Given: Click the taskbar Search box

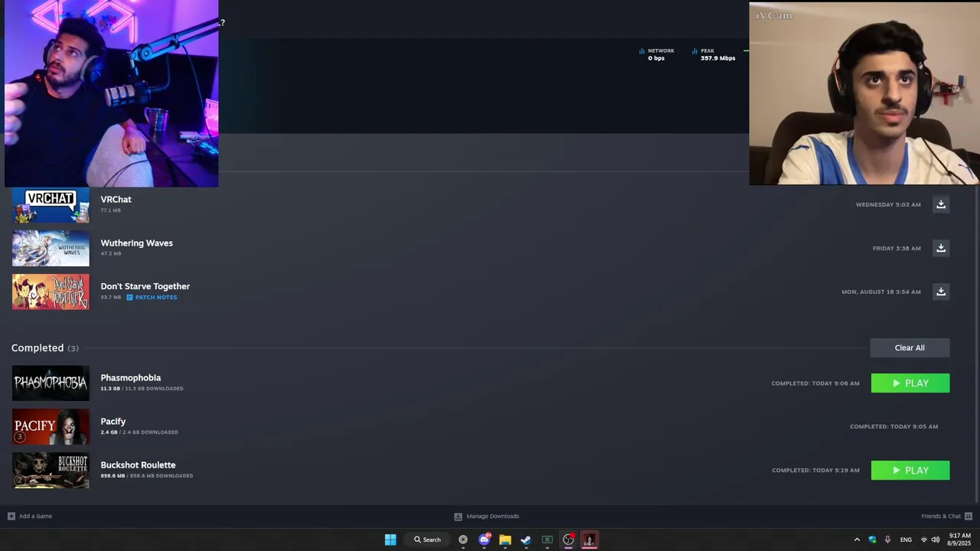Looking at the screenshot, I should [427, 540].
